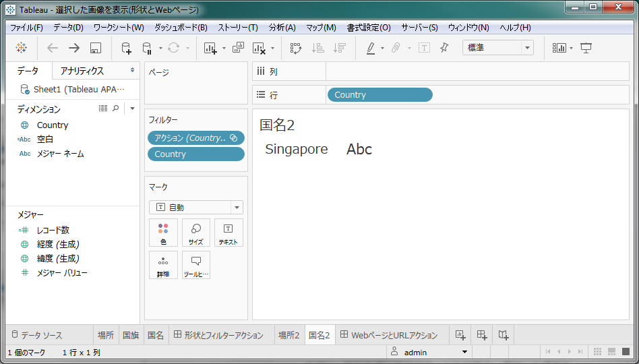This screenshot has width=639, height=364.
Task: Open the 分析(A) menu
Action: [282, 28]
